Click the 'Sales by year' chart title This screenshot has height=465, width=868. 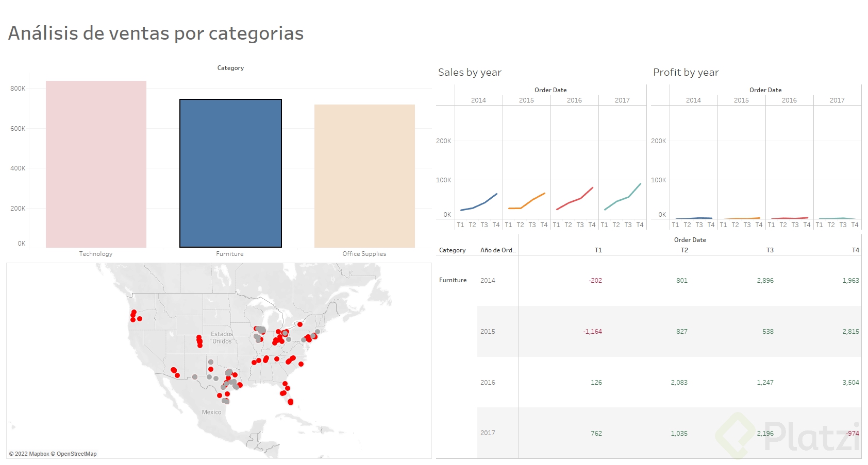pos(470,73)
